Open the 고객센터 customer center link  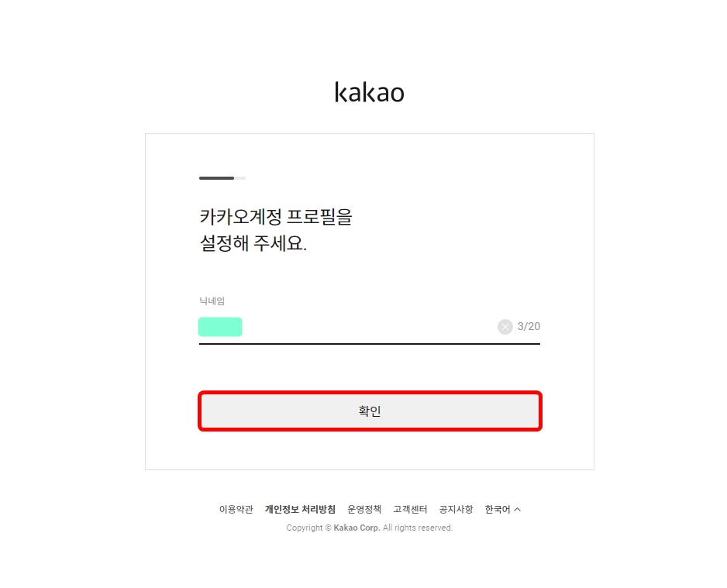(x=409, y=509)
